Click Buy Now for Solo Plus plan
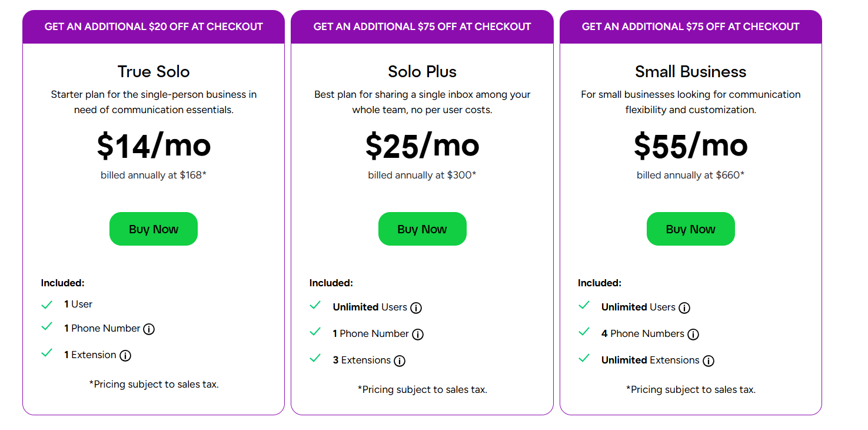This screenshot has height=430, width=868. 422,229
